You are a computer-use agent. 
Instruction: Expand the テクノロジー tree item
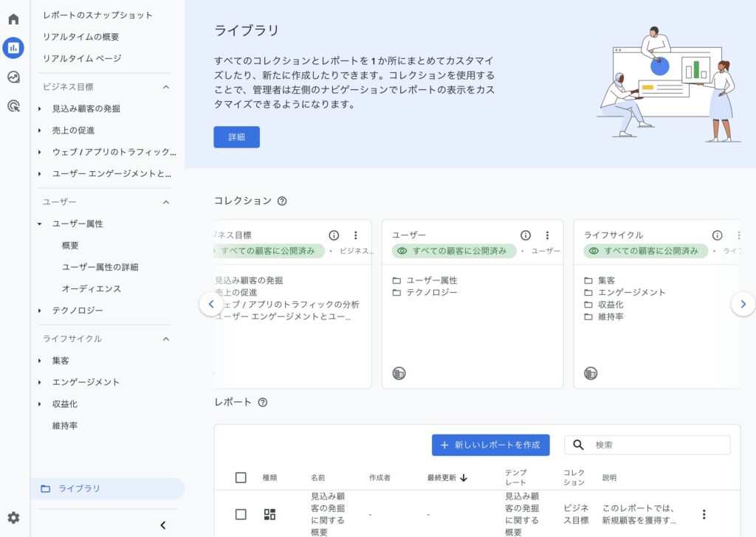pyautogui.click(x=40, y=311)
